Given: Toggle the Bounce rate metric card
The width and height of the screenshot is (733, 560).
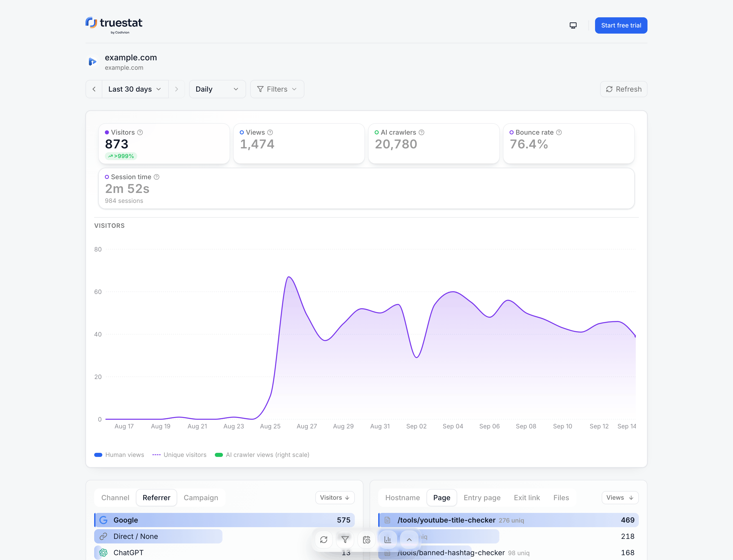Looking at the screenshot, I should 569,144.
